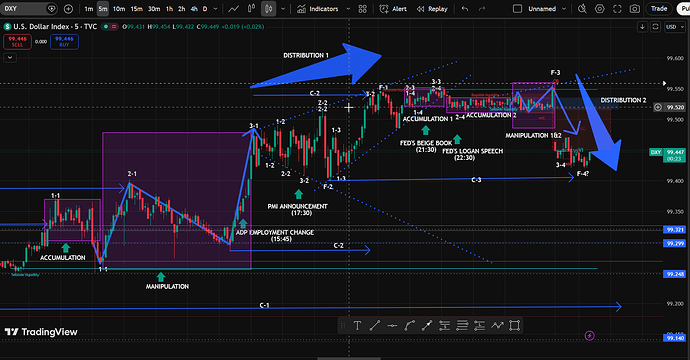Select the Fib Retracement drawing tool

(444, 326)
